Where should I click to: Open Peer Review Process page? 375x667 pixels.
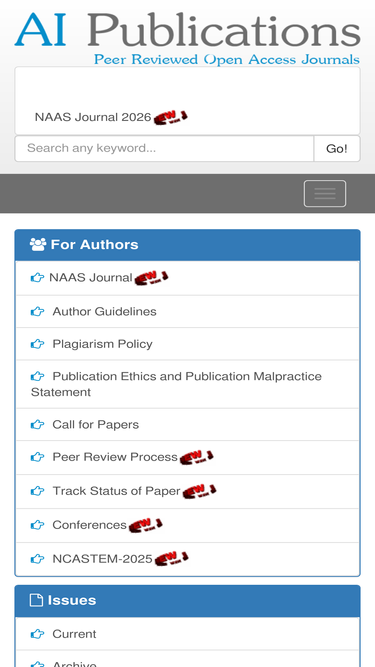[x=115, y=457]
